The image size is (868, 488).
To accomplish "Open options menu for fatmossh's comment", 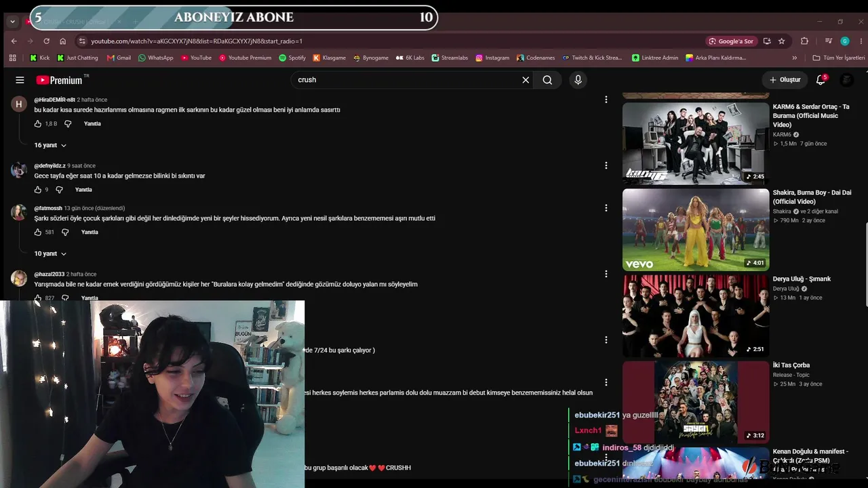I will (606, 208).
